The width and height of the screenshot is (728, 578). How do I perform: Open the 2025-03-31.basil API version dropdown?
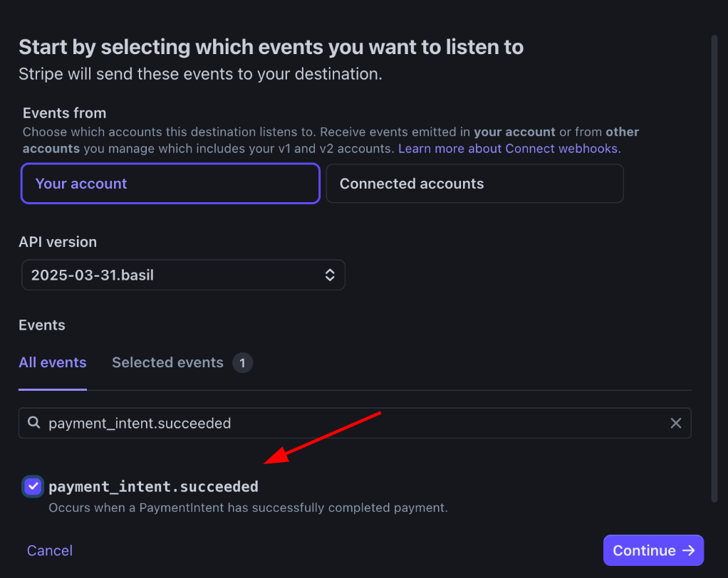(x=183, y=275)
